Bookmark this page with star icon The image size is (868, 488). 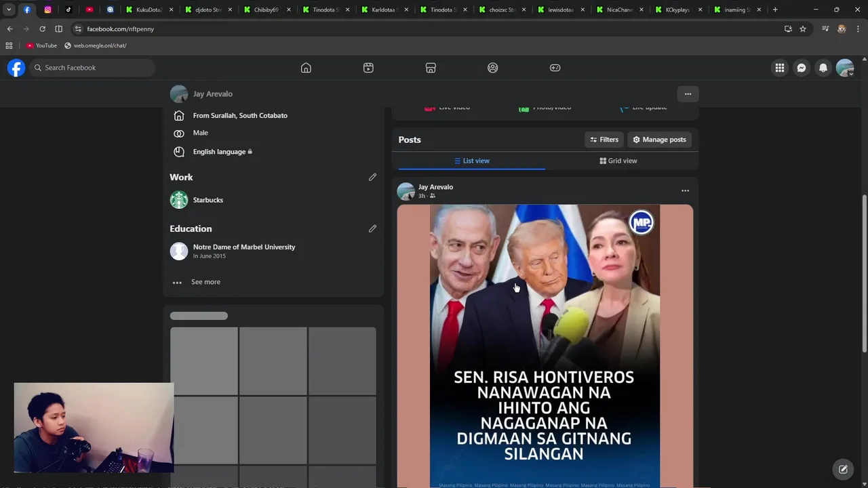click(x=803, y=29)
